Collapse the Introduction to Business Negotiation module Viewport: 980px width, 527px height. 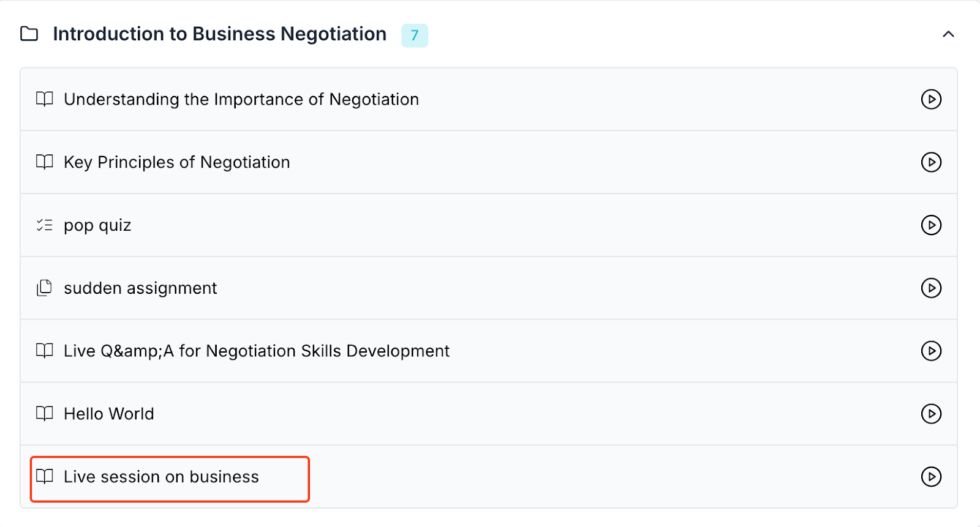pos(948,34)
